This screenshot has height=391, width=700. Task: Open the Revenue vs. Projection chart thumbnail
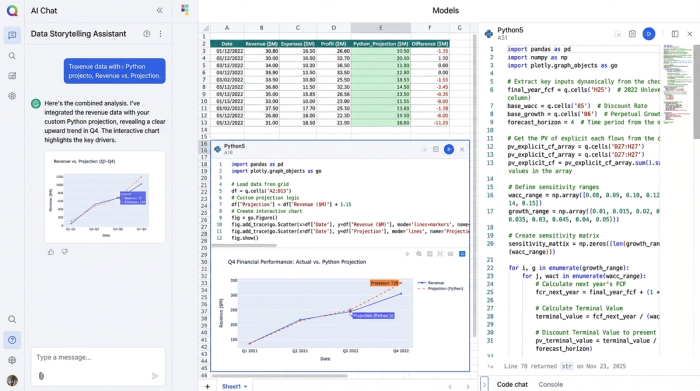105,197
